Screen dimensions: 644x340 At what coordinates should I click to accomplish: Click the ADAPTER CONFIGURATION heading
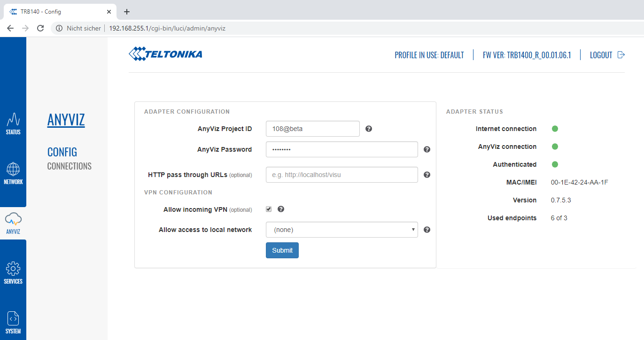click(187, 112)
